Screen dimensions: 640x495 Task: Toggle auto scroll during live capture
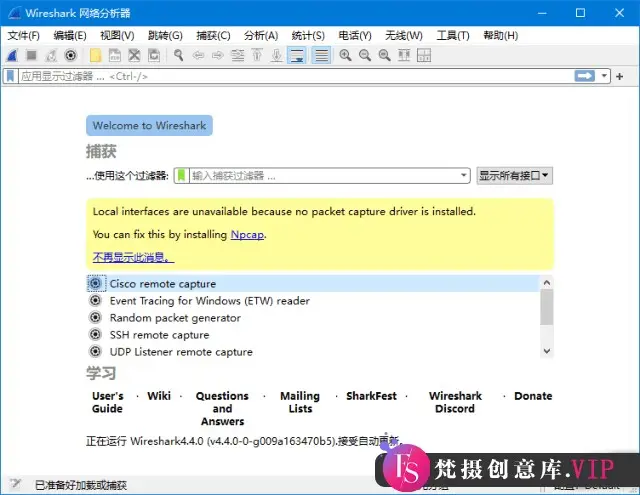[297, 55]
